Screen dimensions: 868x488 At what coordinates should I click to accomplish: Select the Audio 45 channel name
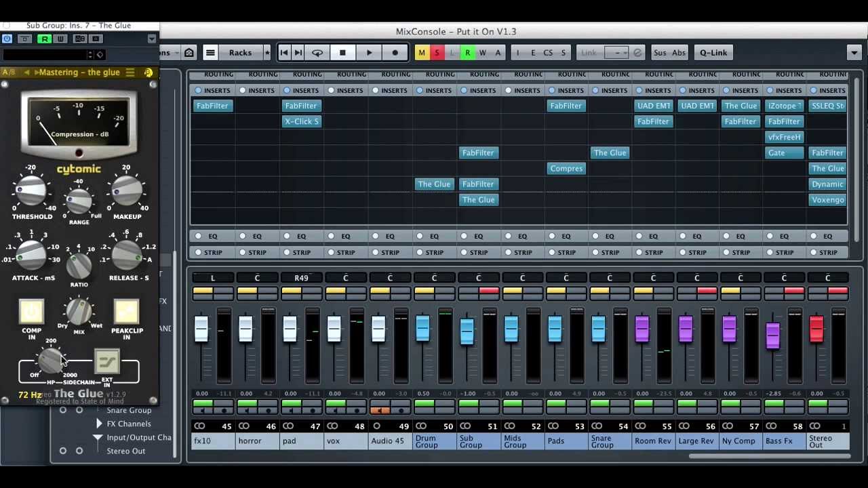coord(390,441)
